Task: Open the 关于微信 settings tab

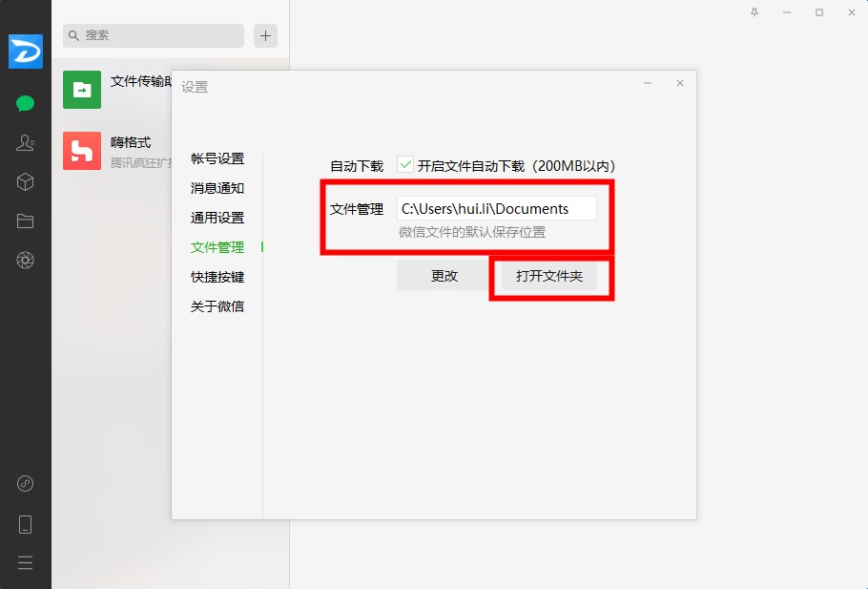Action: pyautogui.click(x=217, y=306)
